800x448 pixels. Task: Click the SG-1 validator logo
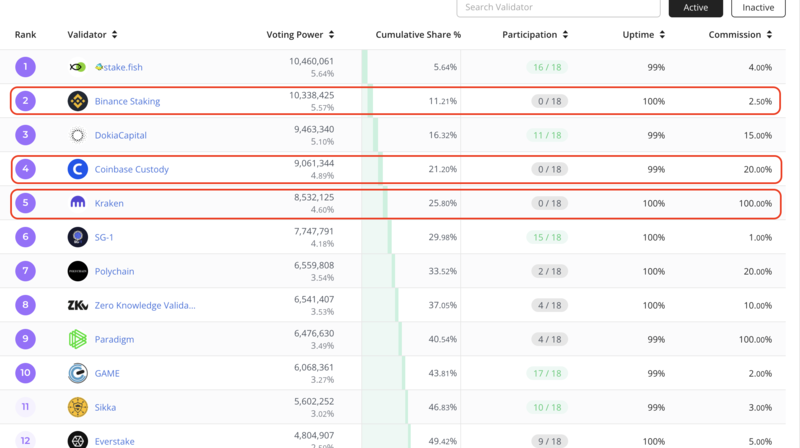78,237
